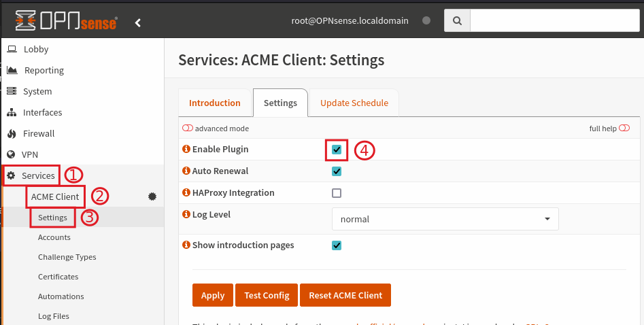The width and height of the screenshot is (644, 325).
Task: Click the ACME Client certificate badge icon
Action: 152,196
